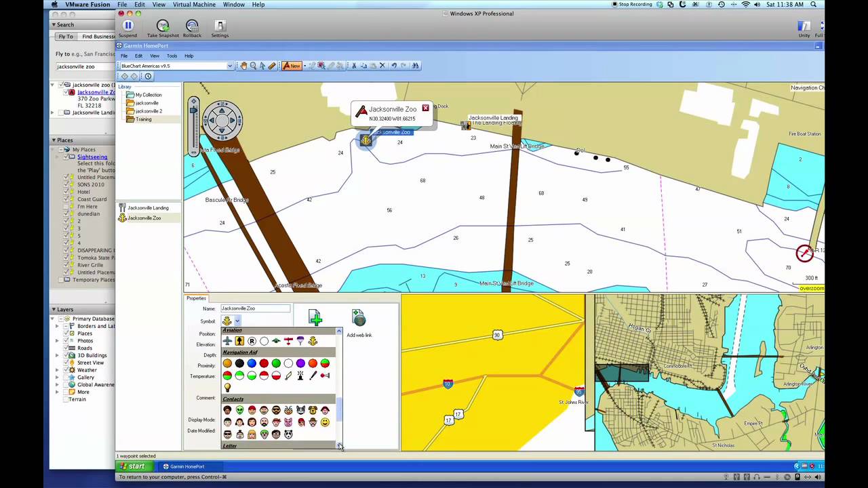Image resolution: width=868 pixels, height=488 pixels.
Task: Open the File menu in Garmin HomePort
Action: tap(124, 56)
